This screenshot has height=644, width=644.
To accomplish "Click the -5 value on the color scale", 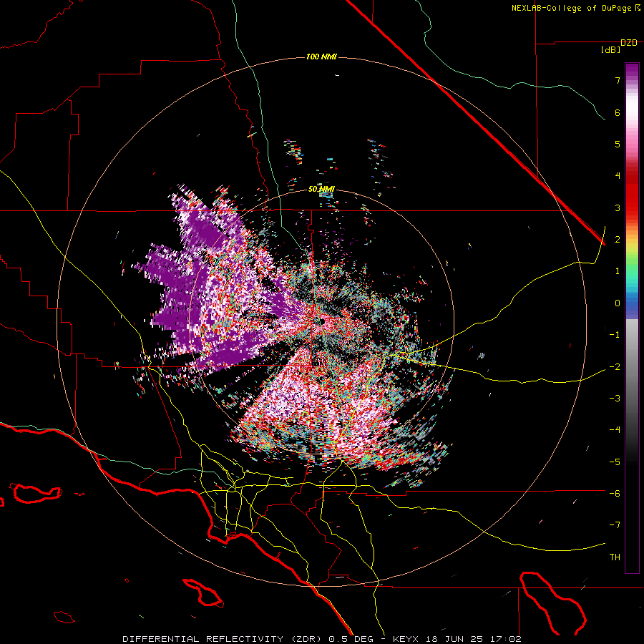I will [615, 462].
